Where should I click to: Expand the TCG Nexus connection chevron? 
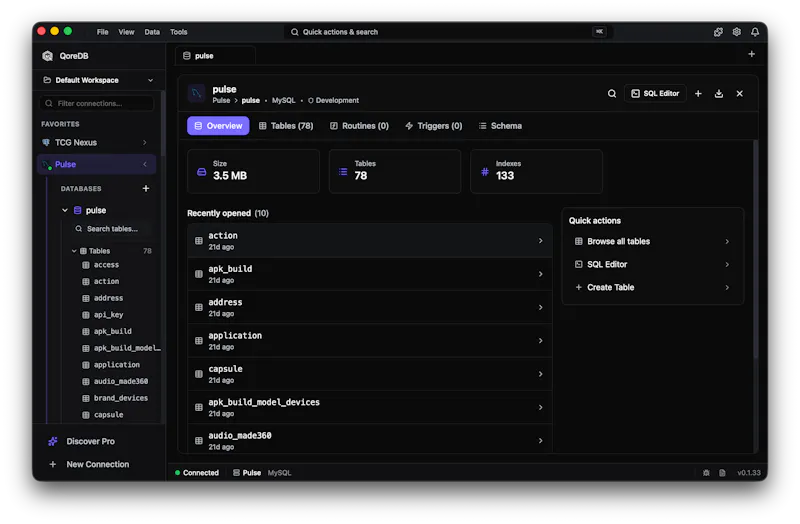[145, 143]
